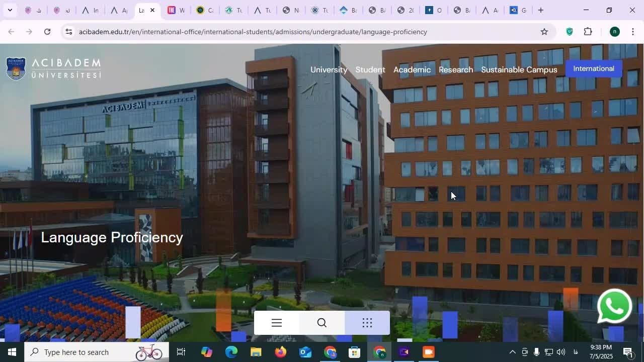The height and width of the screenshot is (362, 644).
Task: Reload the page with the refresh button
Action: point(47,32)
